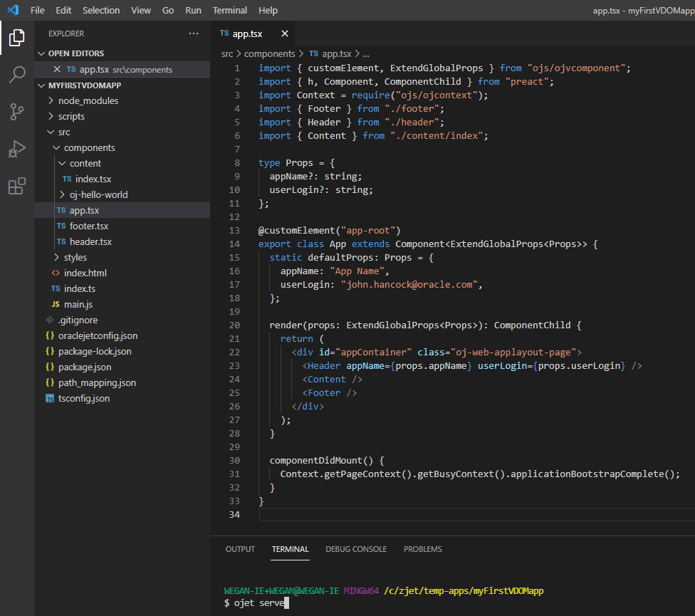Close the app.tsx editor tab
Screen dimensions: 695x616
click(285, 33)
